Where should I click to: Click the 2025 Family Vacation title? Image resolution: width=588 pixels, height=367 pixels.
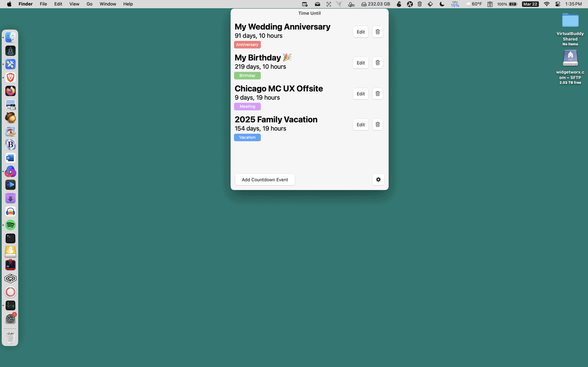point(276,120)
